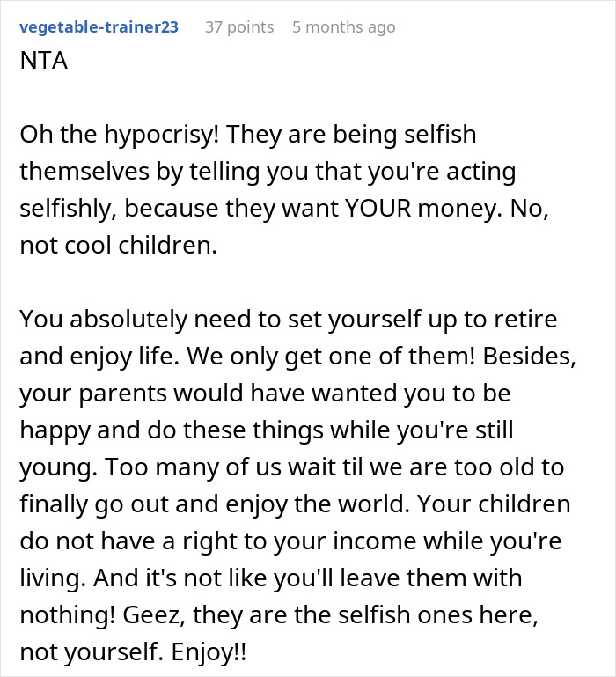
Task: Click the 37 points score label
Action: [239, 27]
